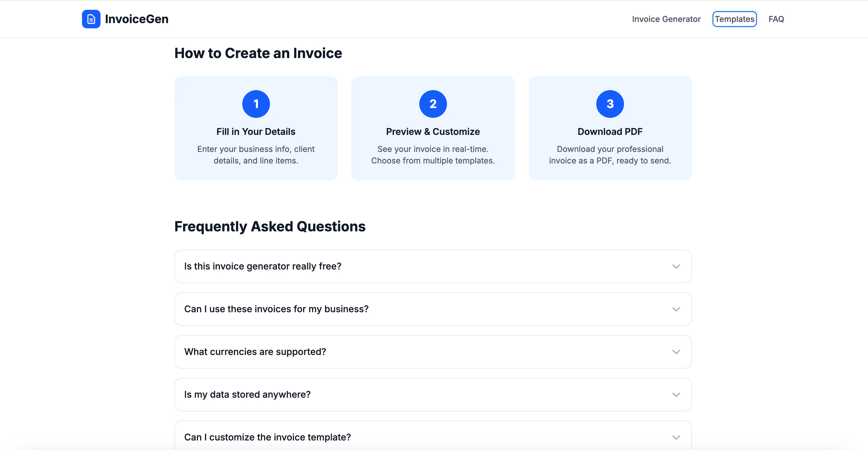Viewport: 868px width, 450px height.
Task: Click chevron on the data stored question row
Action: click(x=676, y=395)
